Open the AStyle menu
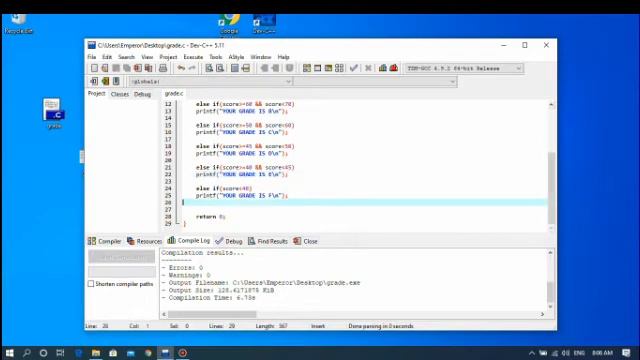Viewport: 640px width, 360px height. tap(236, 57)
